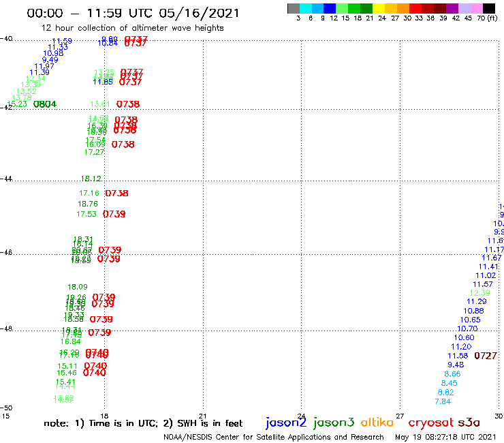Image resolution: width=504 pixels, height=443 pixels.
Task: Click the wave height value 9.49
Action: (50, 60)
